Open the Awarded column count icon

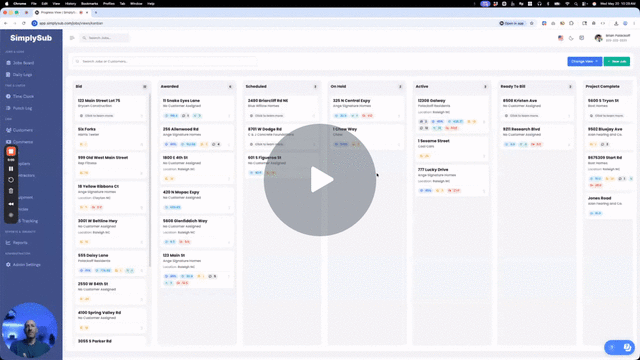[x=230, y=87]
